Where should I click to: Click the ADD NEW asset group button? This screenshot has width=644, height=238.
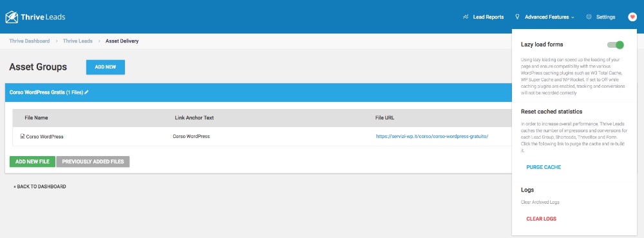pyautogui.click(x=106, y=67)
